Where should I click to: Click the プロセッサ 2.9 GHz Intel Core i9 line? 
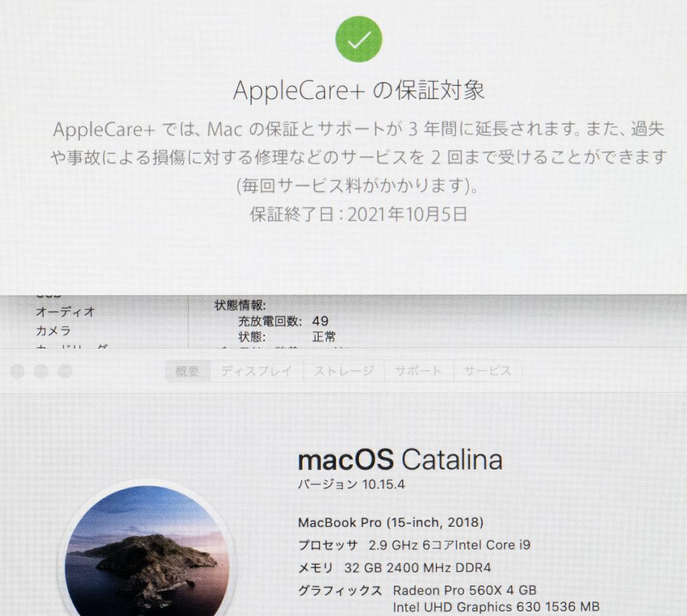click(414, 545)
